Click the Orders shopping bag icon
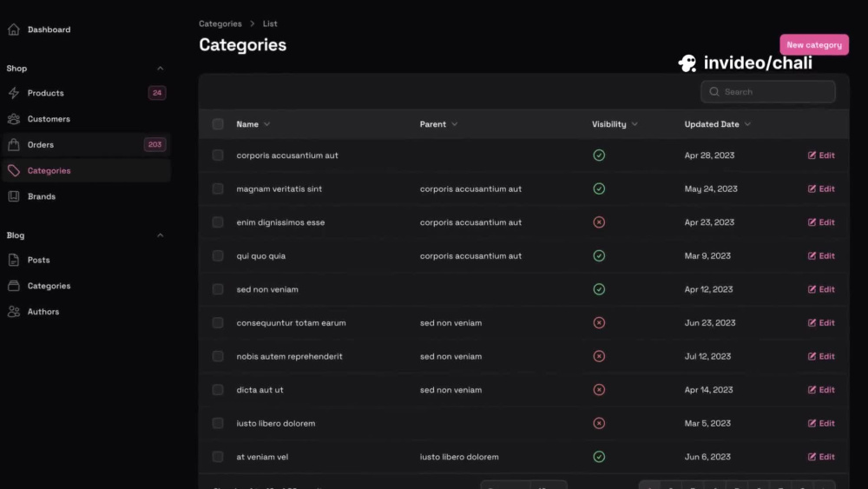The image size is (868, 489). point(14,144)
